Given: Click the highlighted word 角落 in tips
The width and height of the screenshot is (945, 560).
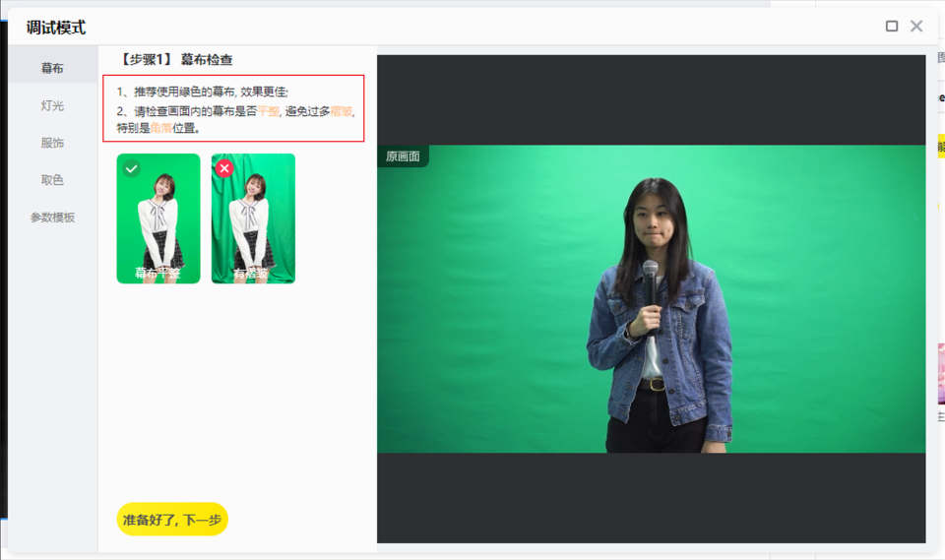Looking at the screenshot, I should (160, 128).
